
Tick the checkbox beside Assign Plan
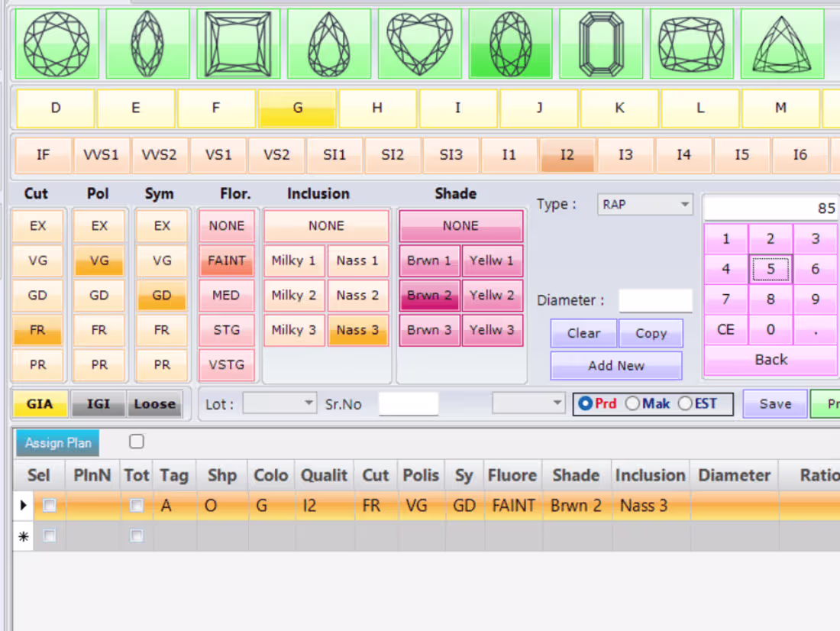pyautogui.click(x=137, y=442)
